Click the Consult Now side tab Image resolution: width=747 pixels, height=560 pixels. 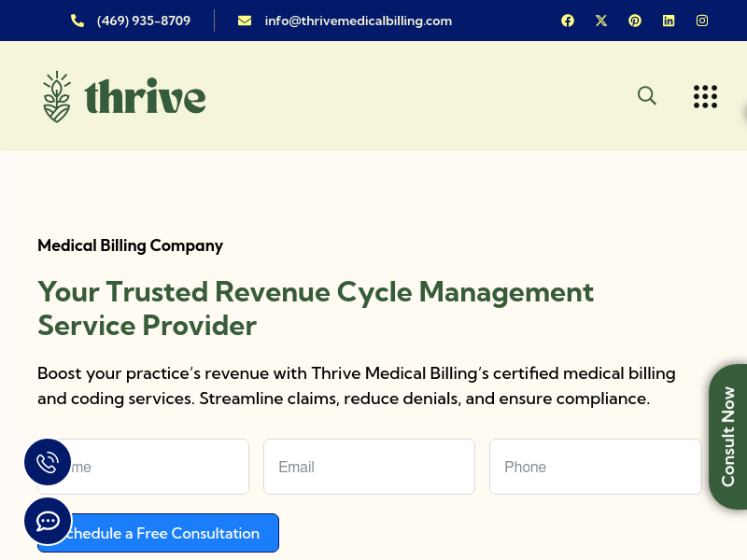tap(728, 437)
